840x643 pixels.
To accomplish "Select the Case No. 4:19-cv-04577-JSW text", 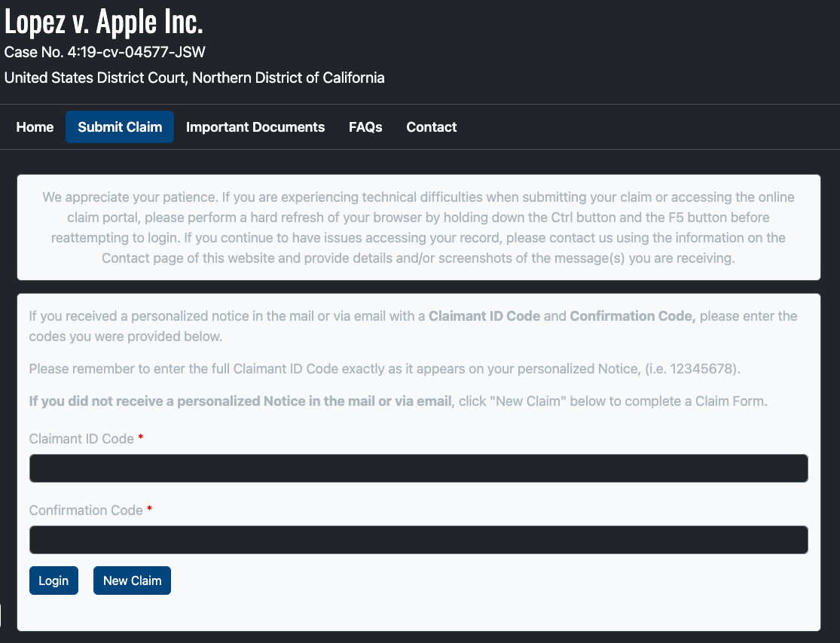I will 105,52.
